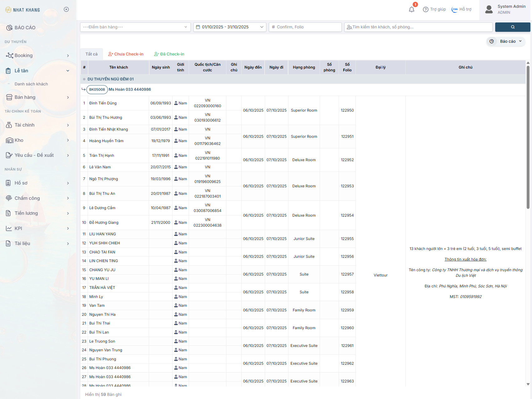Image resolution: width=532 pixels, height=399 pixels.
Task: Click the Confirm, Folio input field
Action: [x=305, y=27]
